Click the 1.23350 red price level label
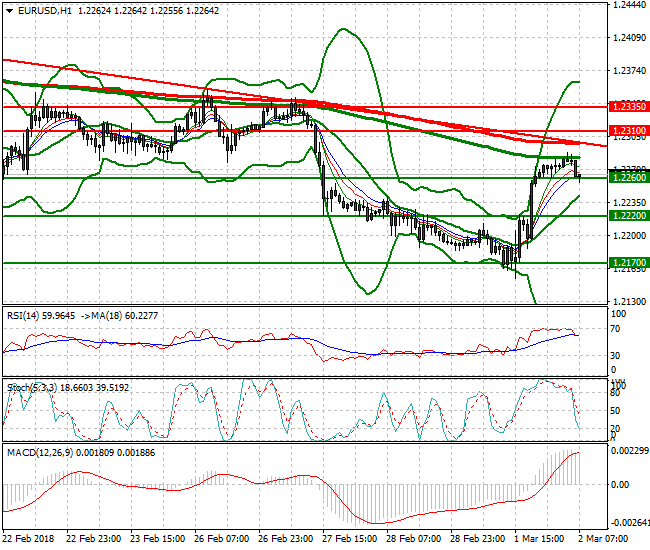650x550 pixels. (629, 107)
